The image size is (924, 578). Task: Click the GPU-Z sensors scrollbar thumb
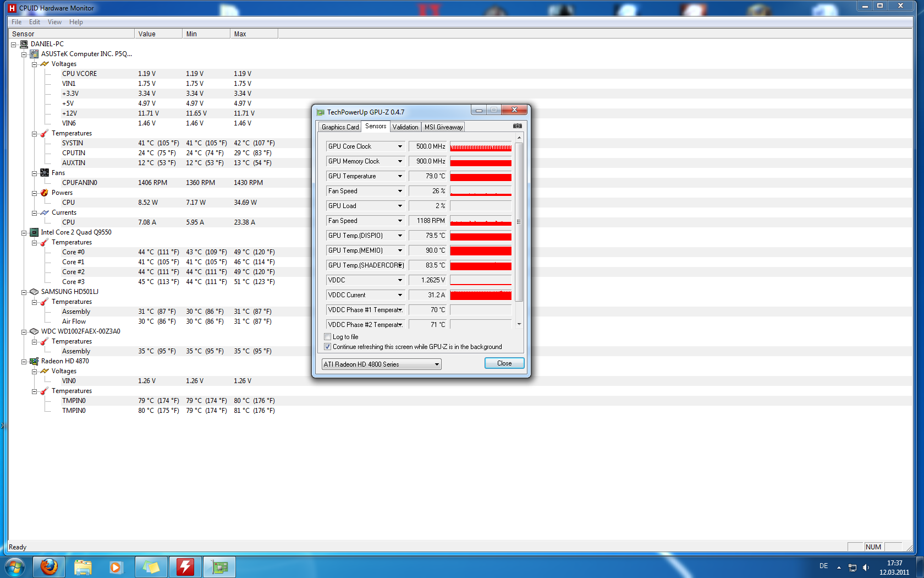pyautogui.click(x=519, y=222)
